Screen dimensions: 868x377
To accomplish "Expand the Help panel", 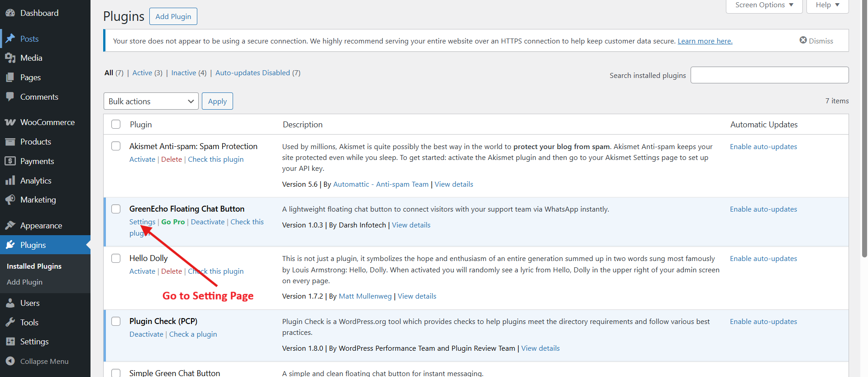I will [x=827, y=5].
